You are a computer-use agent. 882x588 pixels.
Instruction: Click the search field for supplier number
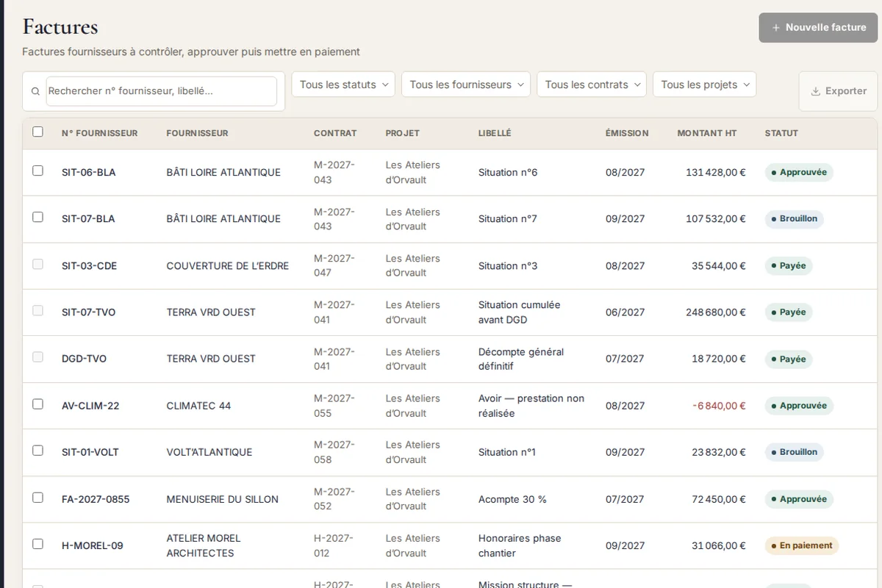(162, 91)
